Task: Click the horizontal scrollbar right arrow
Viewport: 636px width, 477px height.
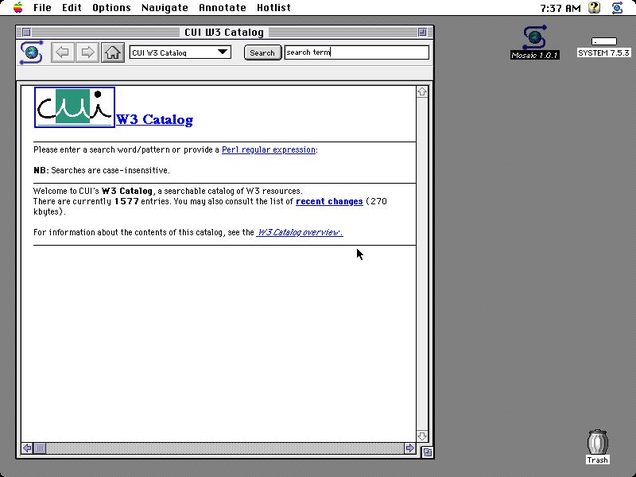Action: coord(410,448)
